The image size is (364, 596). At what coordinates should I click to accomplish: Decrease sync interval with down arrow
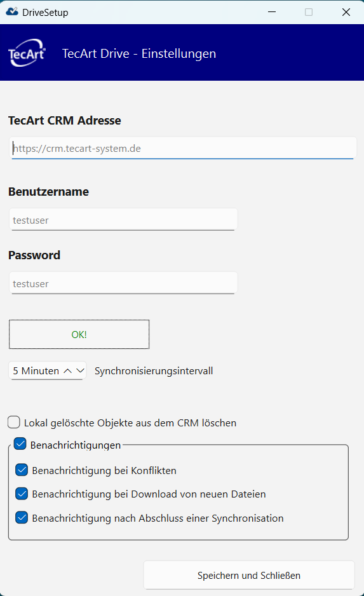[x=80, y=370]
